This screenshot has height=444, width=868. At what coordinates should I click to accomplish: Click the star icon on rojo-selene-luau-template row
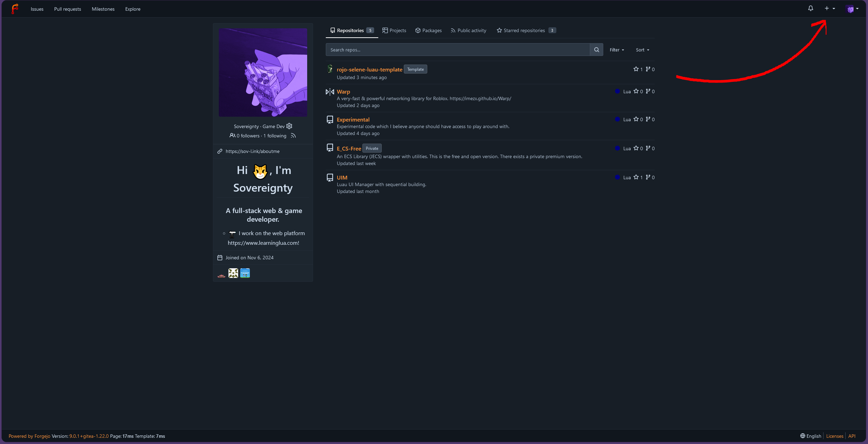tap(636, 69)
